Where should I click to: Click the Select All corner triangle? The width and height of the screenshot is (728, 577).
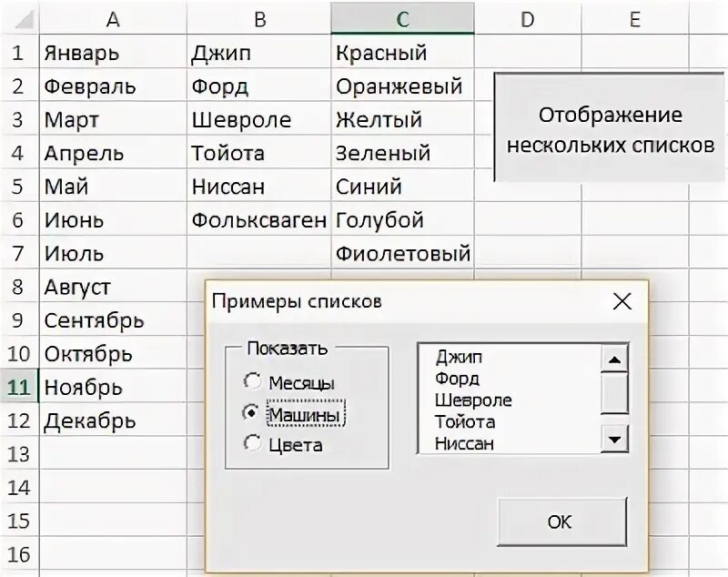point(20,19)
